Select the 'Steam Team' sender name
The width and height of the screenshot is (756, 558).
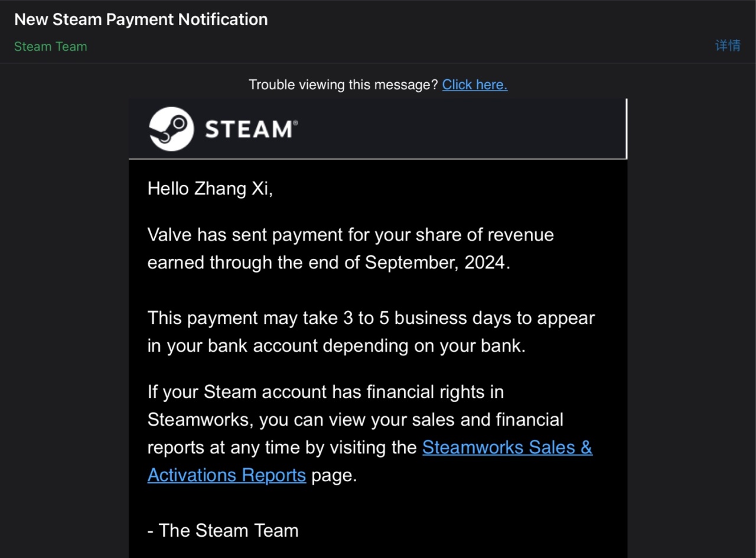[x=51, y=47]
